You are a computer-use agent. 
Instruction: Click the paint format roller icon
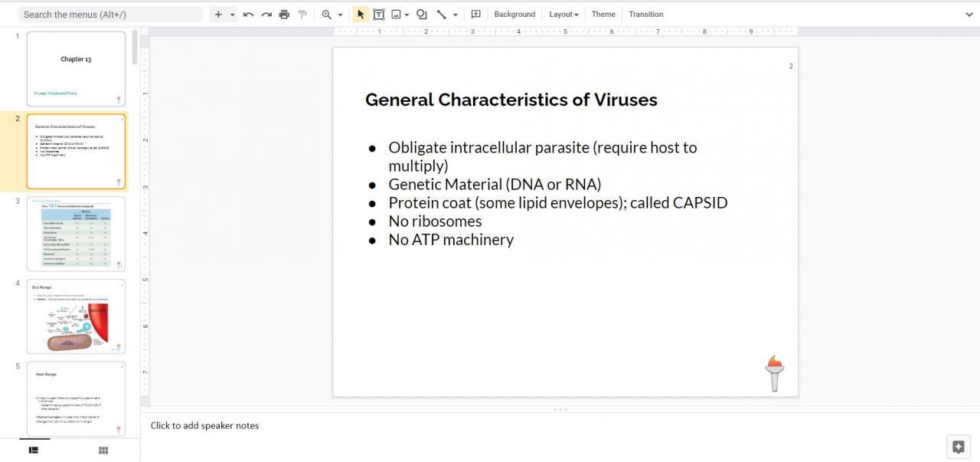point(302,15)
